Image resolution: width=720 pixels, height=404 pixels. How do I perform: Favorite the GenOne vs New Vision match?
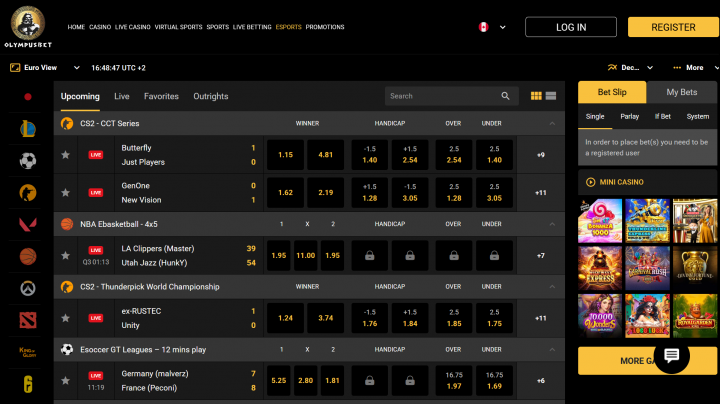pyautogui.click(x=66, y=193)
